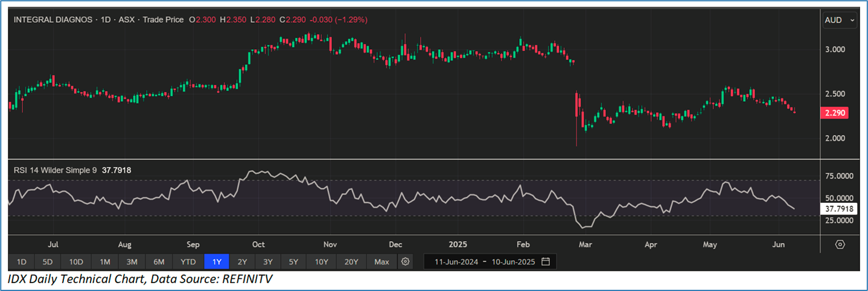Click the highlighted 1Y range button

(216, 262)
